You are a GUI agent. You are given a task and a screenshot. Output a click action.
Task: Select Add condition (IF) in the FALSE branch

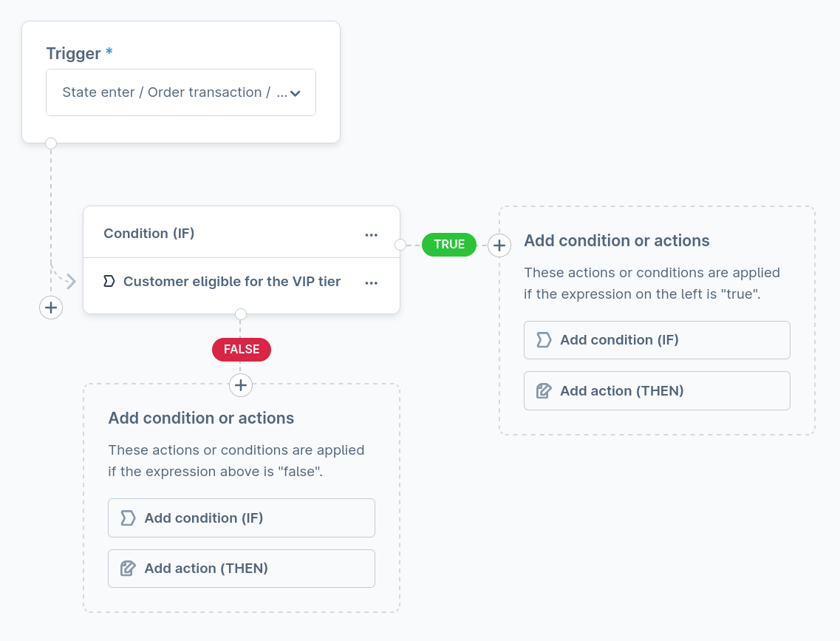click(x=242, y=518)
